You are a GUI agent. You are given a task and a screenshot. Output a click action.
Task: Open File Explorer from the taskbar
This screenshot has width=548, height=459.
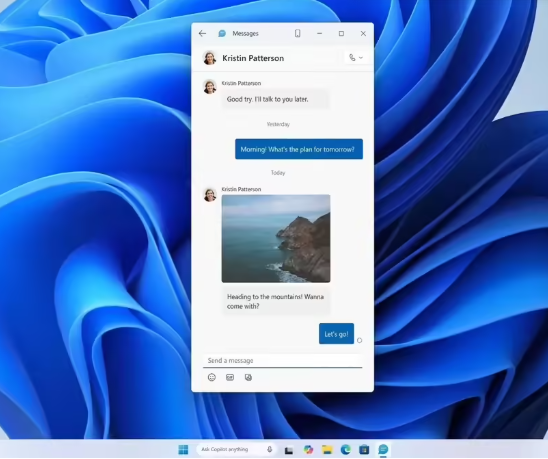[x=327, y=450]
